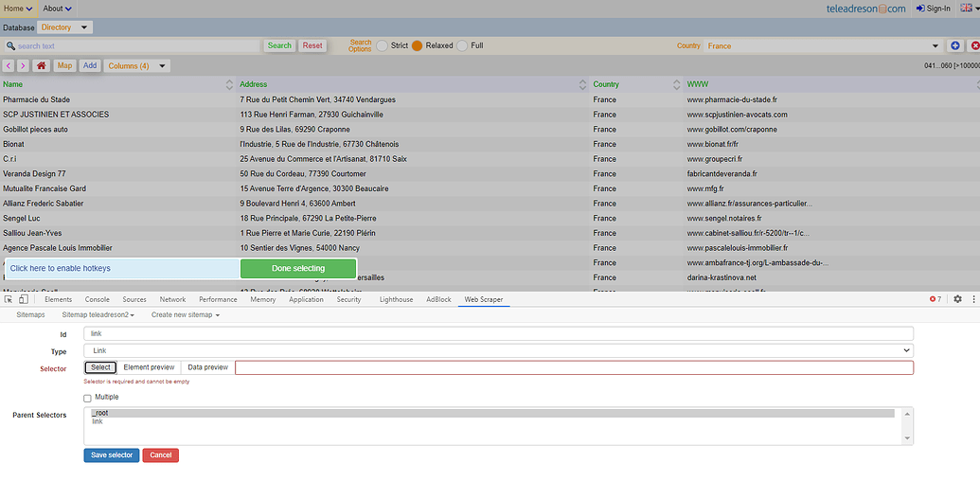The height and width of the screenshot is (481, 980).
Task: Open the selector Type dropdown
Action: (x=498, y=351)
